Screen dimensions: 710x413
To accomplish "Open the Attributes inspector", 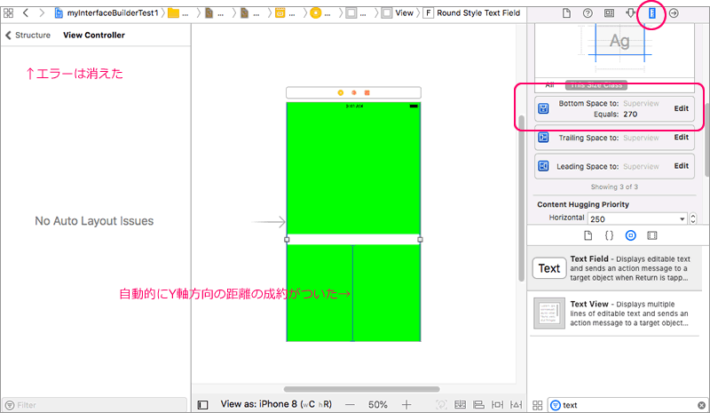I will pos(631,13).
